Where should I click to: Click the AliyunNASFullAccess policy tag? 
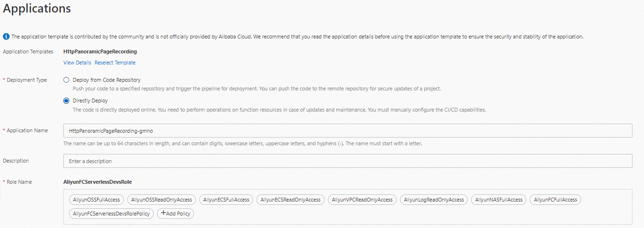point(498,200)
